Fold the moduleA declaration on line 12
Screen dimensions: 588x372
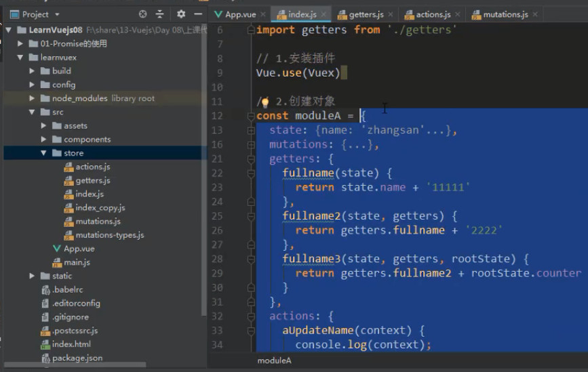pyautogui.click(x=251, y=116)
